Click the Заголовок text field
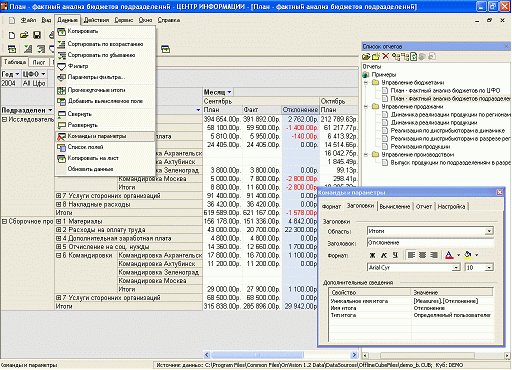512x370 pixels. (x=430, y=243)
